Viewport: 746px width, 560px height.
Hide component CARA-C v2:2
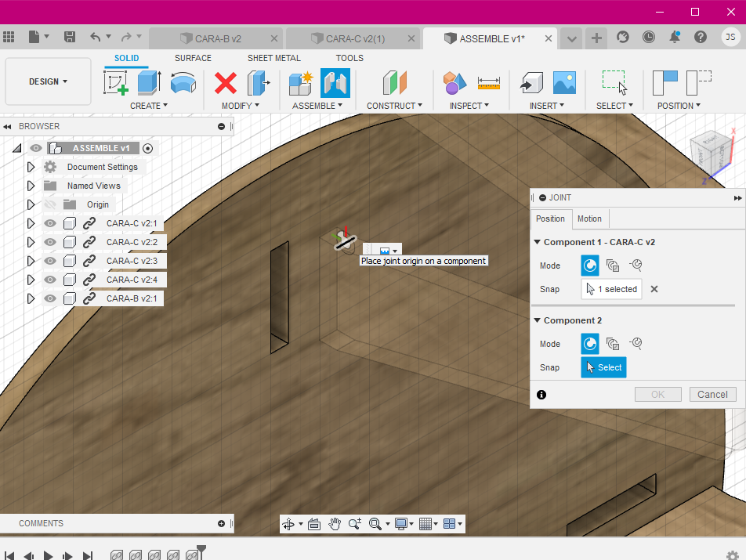[50, 242]
